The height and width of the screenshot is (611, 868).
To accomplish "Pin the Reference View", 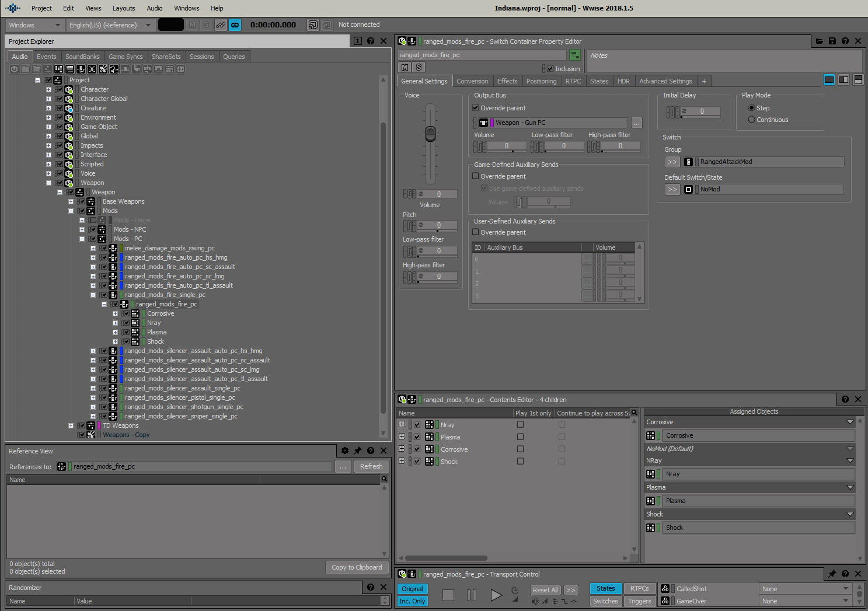I will click(x=358, y=451).
